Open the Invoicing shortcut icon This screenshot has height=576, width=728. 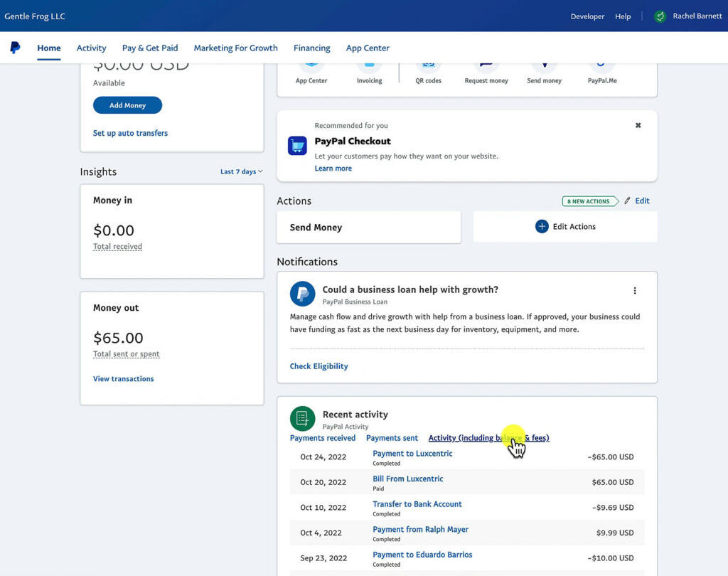coord(369,64)
